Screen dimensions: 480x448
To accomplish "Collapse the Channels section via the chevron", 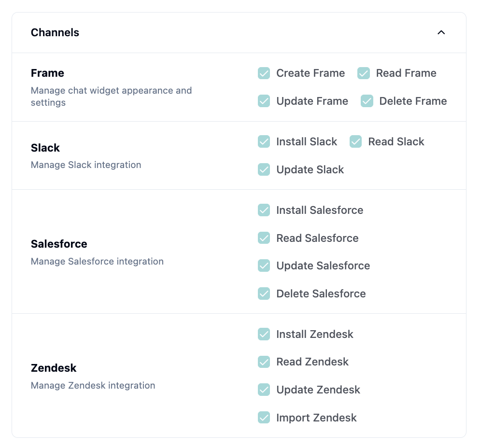I will (x=441, y=32).
